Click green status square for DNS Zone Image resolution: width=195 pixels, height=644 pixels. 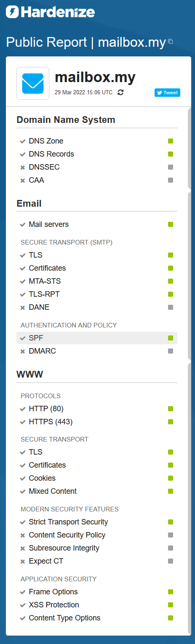click(x=171, y=141)
